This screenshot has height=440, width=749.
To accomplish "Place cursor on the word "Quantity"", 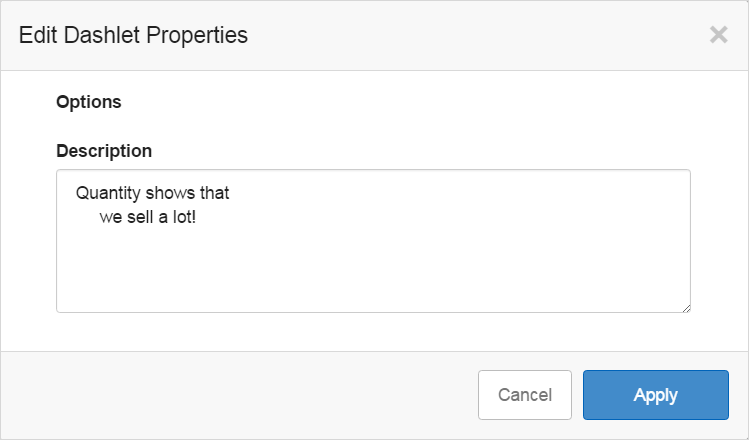I will tap(107, 193).
